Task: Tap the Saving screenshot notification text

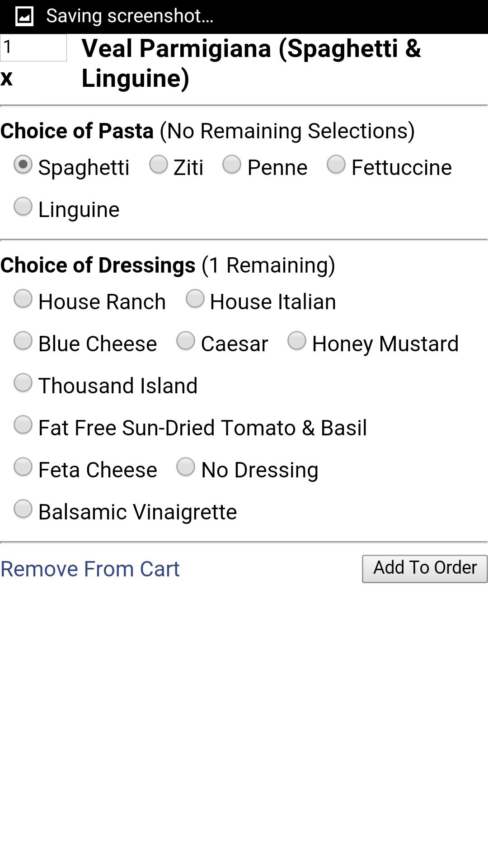Action: pos(130,16)
